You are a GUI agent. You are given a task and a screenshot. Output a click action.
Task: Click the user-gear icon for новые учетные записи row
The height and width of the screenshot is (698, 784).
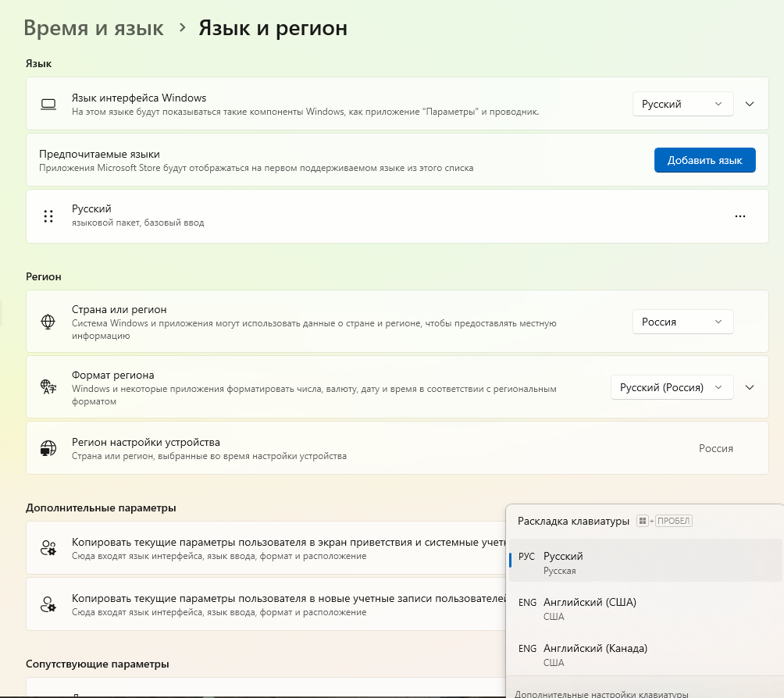click(x=48, y=604)
